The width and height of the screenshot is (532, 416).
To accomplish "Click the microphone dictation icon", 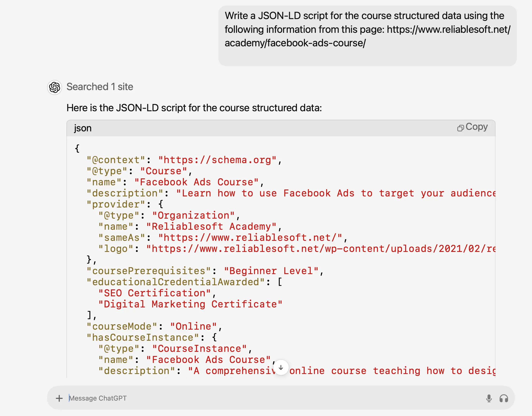I will tap(489, 398).
